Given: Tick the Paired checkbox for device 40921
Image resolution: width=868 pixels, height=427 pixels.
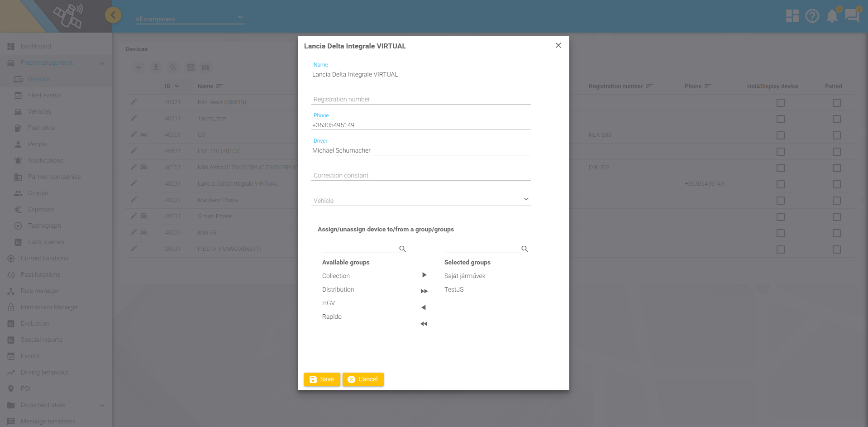Looking at the screenshot, I should [836, 103].
